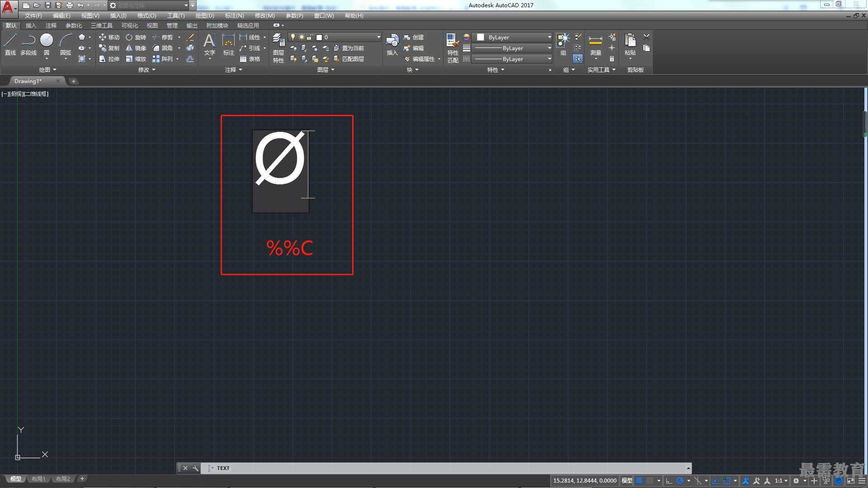Viewport: 868px width, 488px height.
Task: Switch to the 参数化 ribbon tab
Action: [x=74, y=26]
